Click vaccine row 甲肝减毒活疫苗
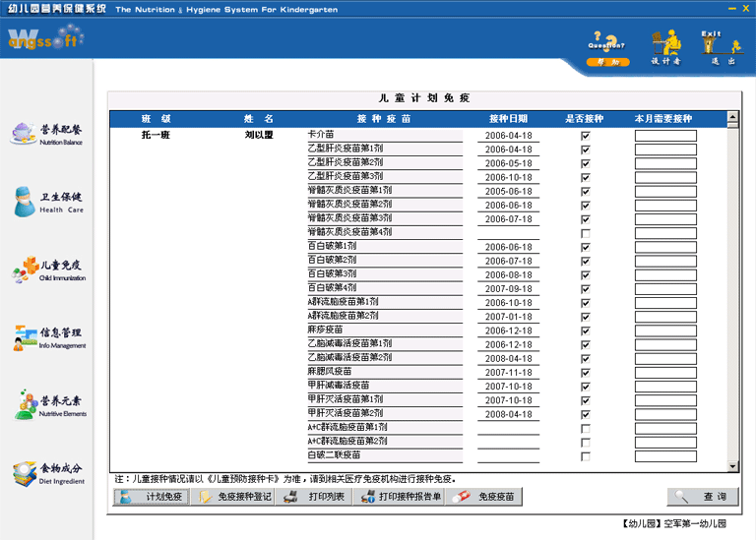 385,386
